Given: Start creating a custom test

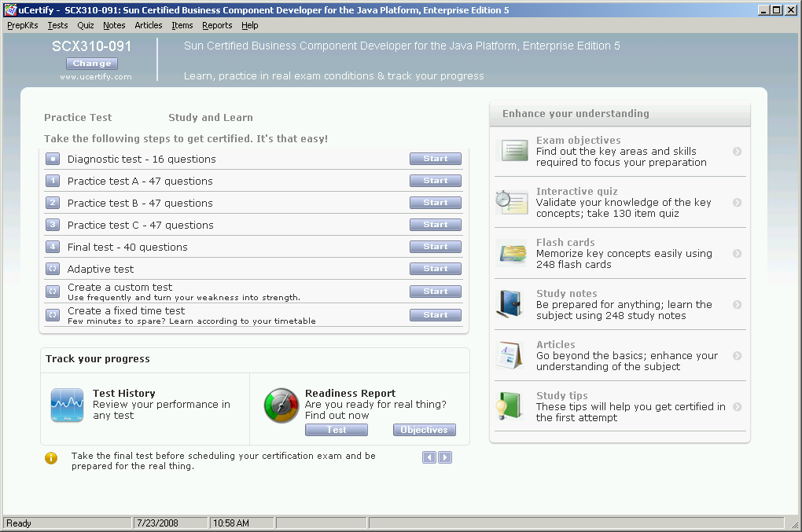Looking at the screenshot, I should (x=436, y=292).
